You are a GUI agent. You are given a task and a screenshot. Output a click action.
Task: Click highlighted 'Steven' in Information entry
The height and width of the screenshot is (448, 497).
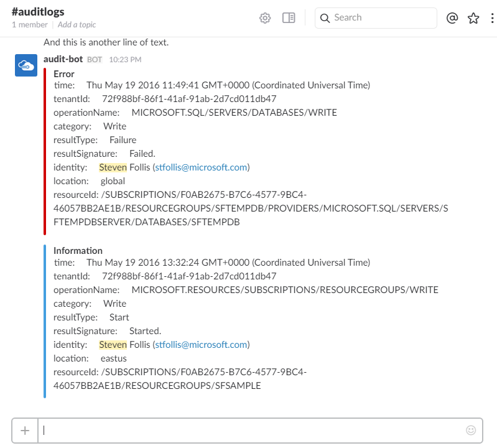113,344
